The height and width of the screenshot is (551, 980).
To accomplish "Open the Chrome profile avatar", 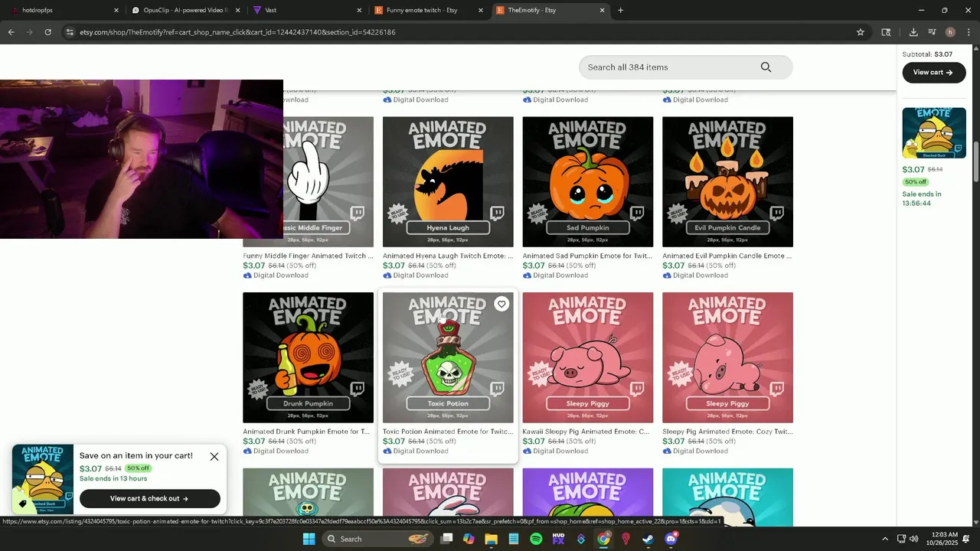I will pos(950,32).
